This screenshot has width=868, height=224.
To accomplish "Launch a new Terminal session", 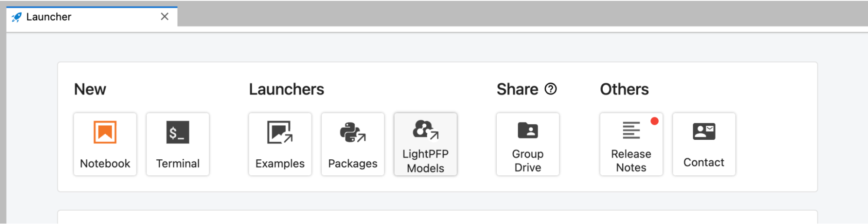I will coord(178,144).
